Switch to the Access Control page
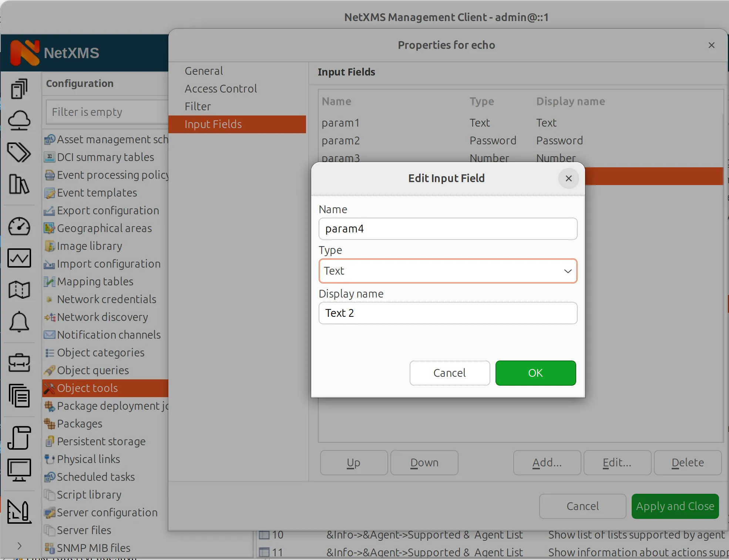The image size is (729, 560). (x=221, y=88)
